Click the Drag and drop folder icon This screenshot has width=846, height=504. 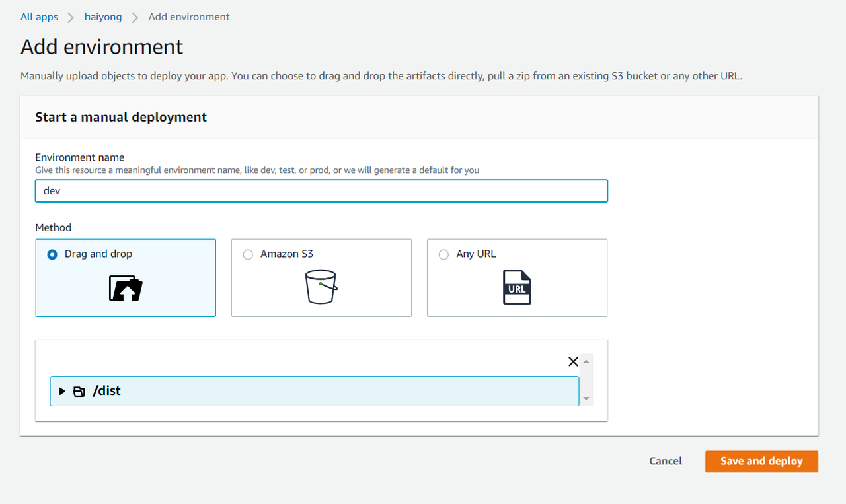tap(126, 288)
